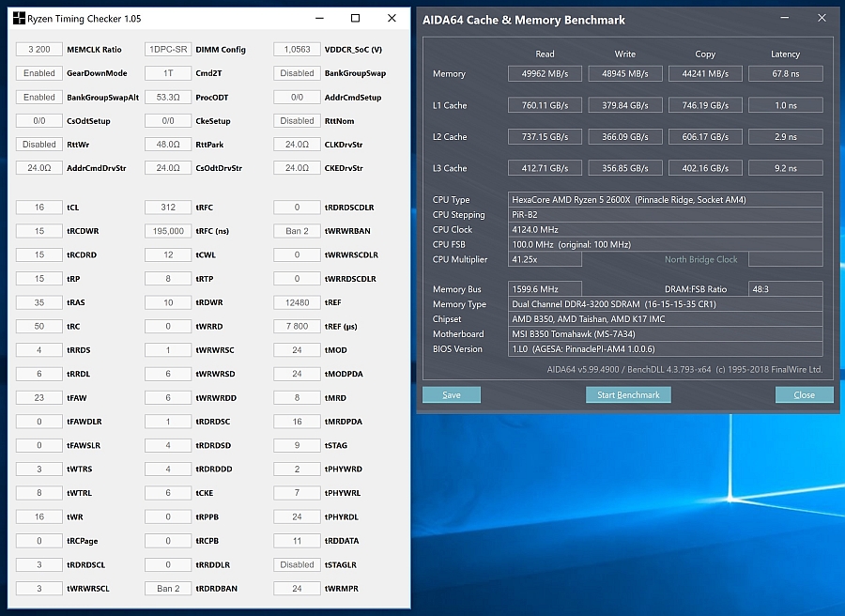
Task: Click the CPU Clock 4124.0 MHz field
Action: [x=665, y=229]
